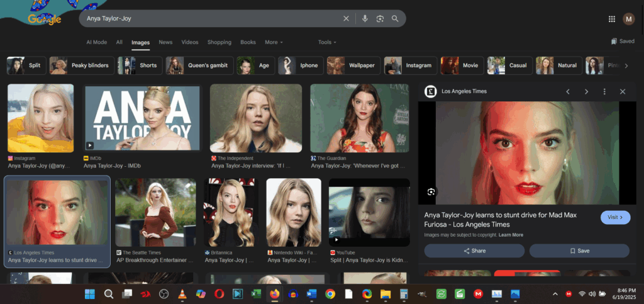644x304 pixels.
Task: Open Windows taskbar search
Action: [108, 294]
